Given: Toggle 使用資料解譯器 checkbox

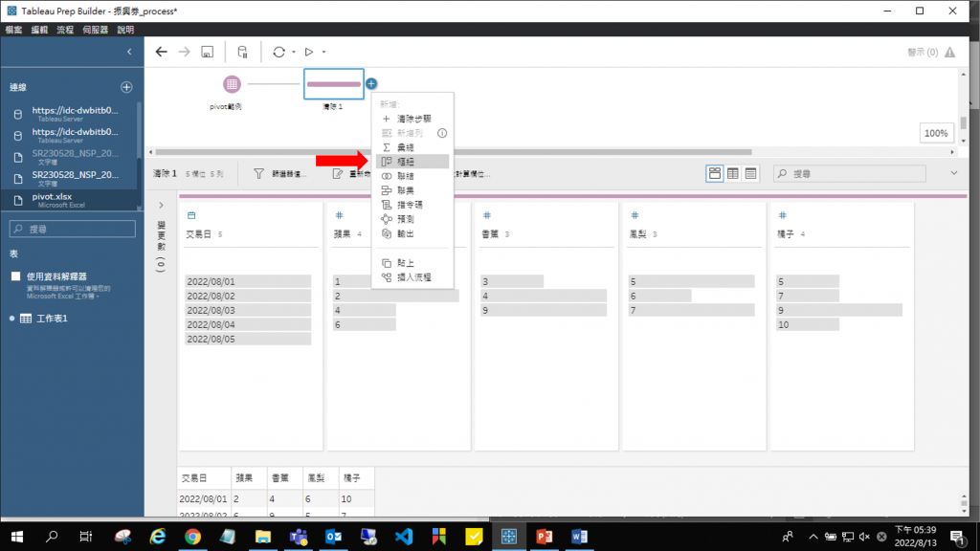Looking at the screenshot, I should pyautogui.click(x=15, y=276).
